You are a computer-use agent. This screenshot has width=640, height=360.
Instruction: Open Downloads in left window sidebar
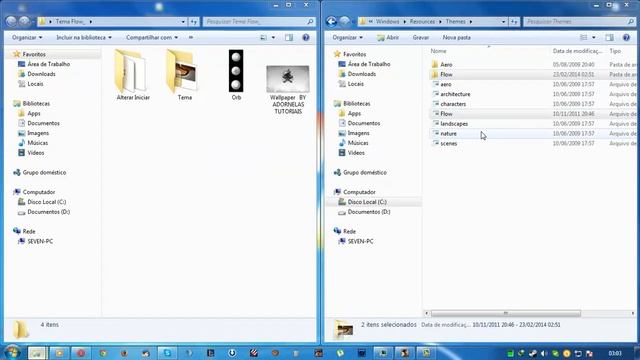tap(41, 74)
